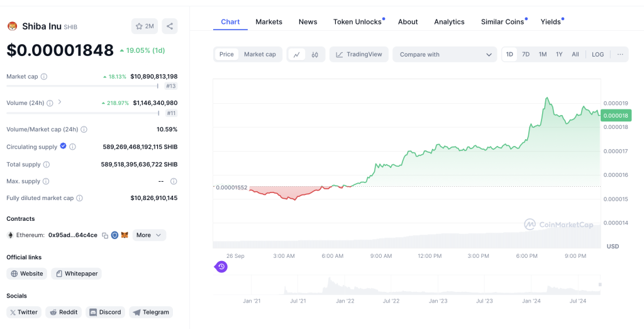The width and height of the screenshot is (644, 329).
Task: Toggle LOG scale on chart
Action: coord(598,54)
